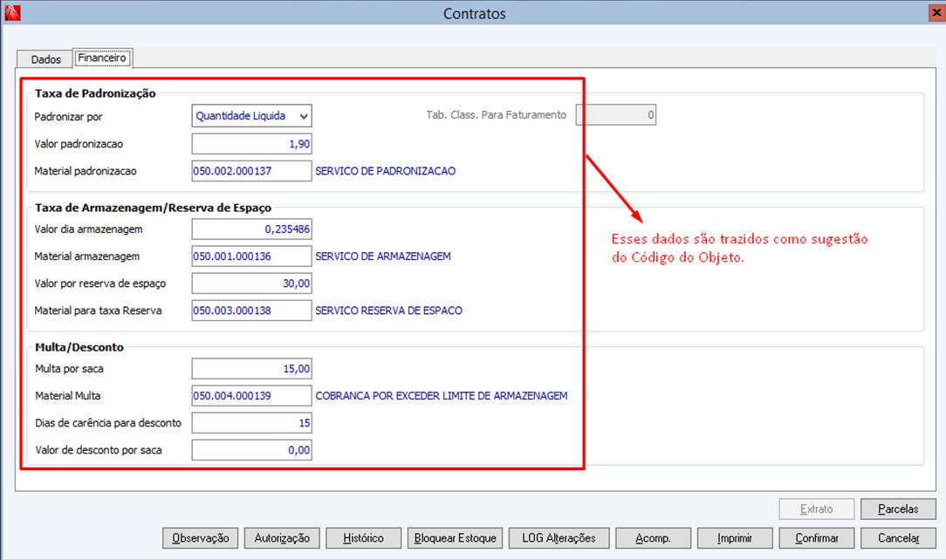This screenshot has height=560, width=946.
Task: Click the Extrato button
Action: pyautogui.click(x=816, y=509)
